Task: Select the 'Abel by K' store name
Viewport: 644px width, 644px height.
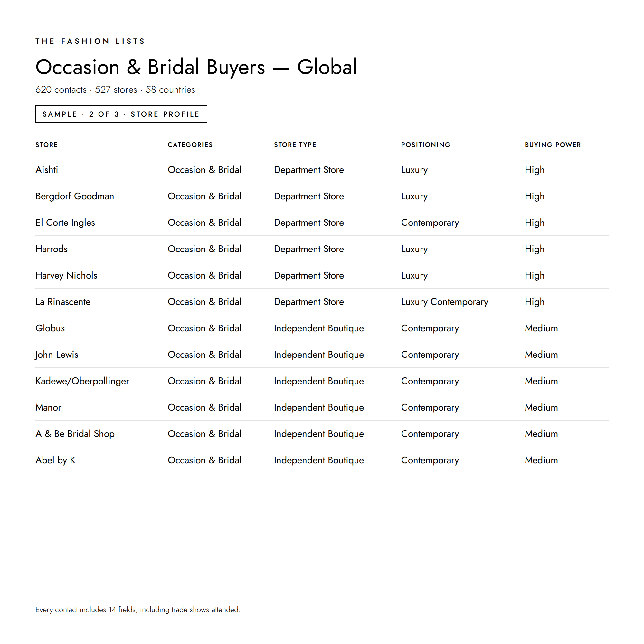Action: pyautogui.click(x=55, y=460)
